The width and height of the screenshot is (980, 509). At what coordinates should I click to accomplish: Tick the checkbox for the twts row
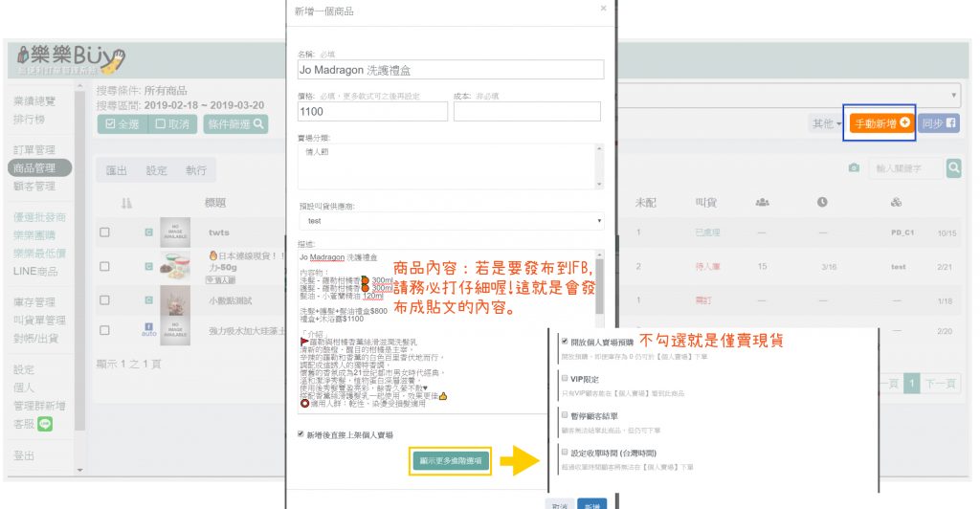pyautogui.click(x=104, y=232)
